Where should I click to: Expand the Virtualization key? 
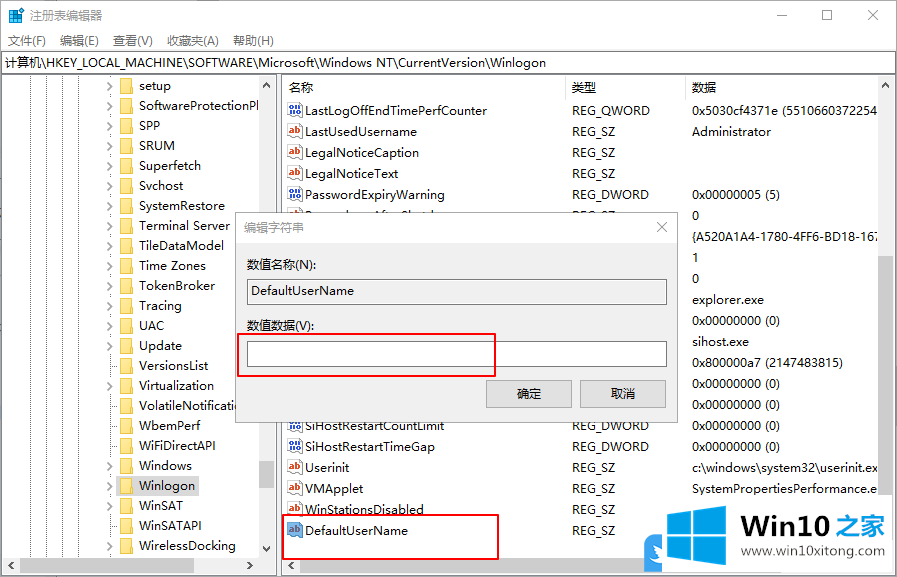point(109,387)
